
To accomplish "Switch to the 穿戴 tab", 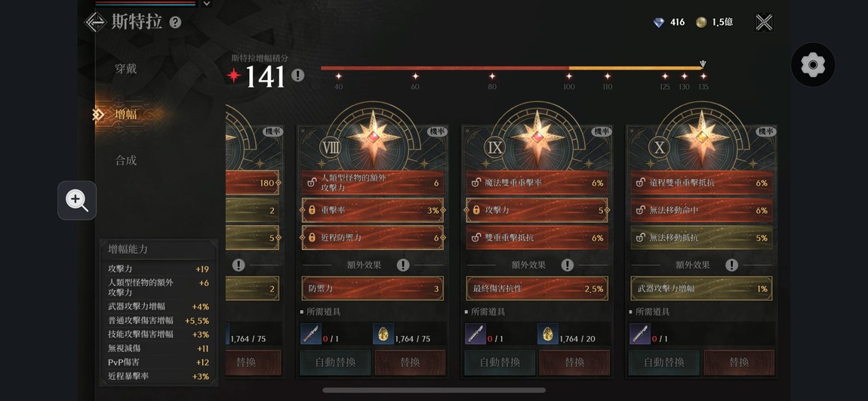I will 125,69.
